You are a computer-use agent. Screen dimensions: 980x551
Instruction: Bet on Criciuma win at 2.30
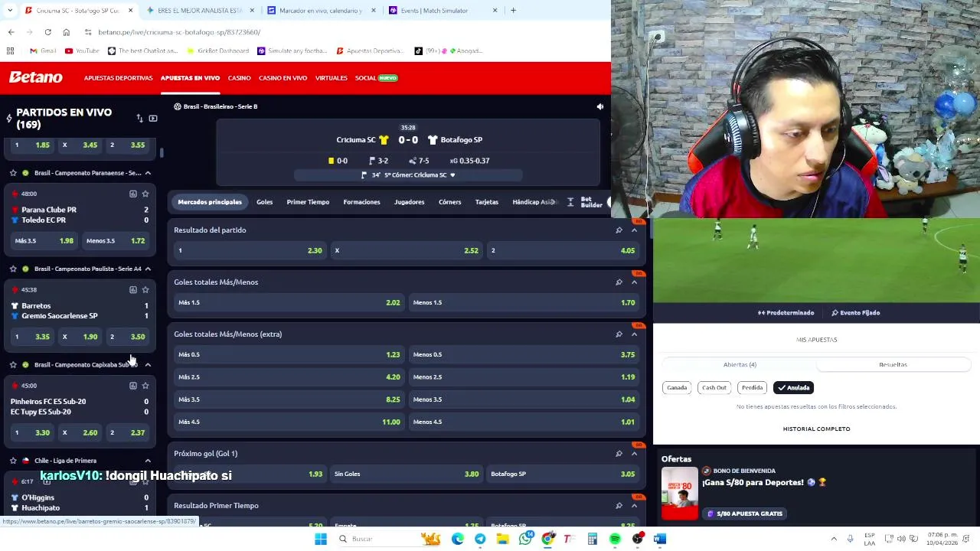coord(250,250)
